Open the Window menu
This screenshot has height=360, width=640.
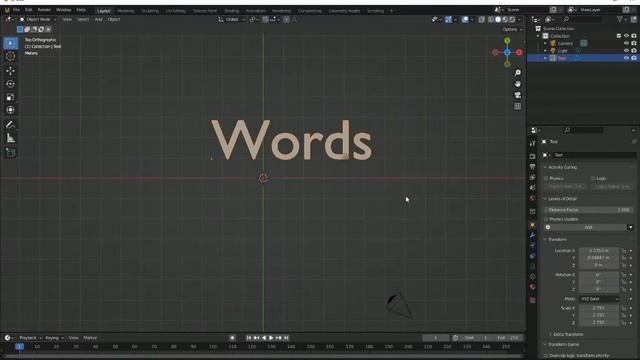coord(63,10)
